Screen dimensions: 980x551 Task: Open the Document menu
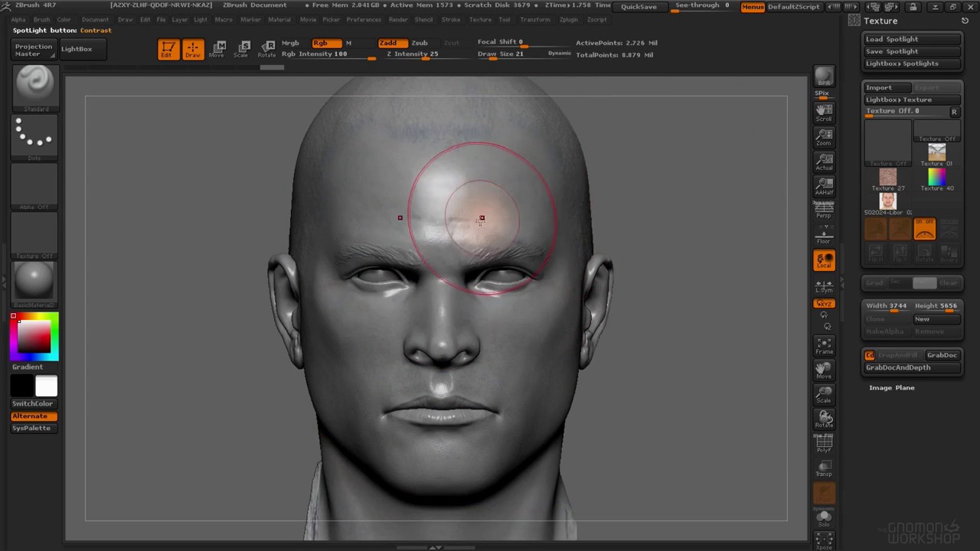[x=95, y=20]
